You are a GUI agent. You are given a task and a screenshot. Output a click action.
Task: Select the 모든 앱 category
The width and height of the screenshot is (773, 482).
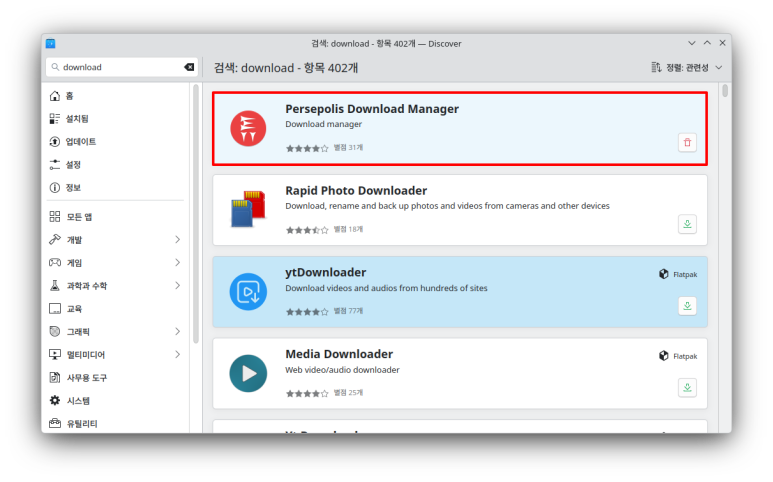[117, 217]
